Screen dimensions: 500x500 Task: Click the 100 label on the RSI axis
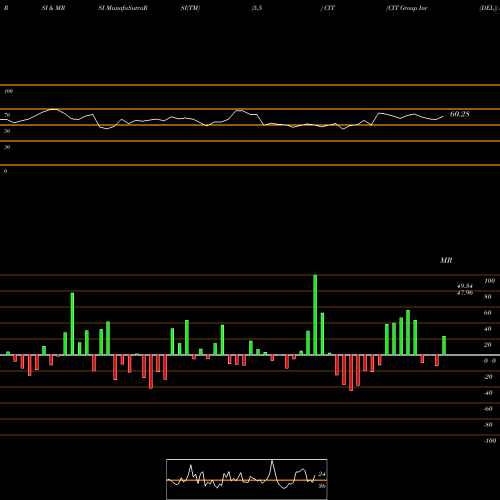click(x=8, y=91)
